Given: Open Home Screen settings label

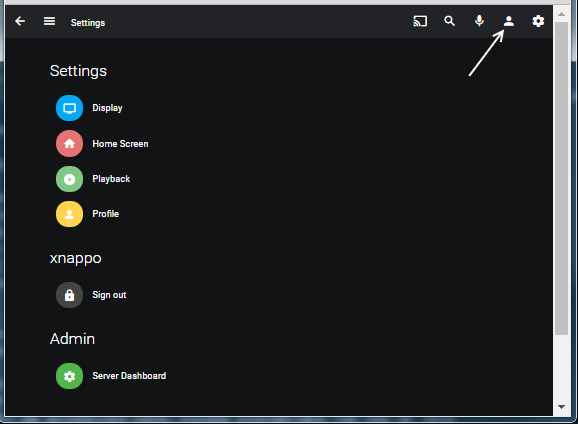Looking at the screenshot, I should pos(120,144).
